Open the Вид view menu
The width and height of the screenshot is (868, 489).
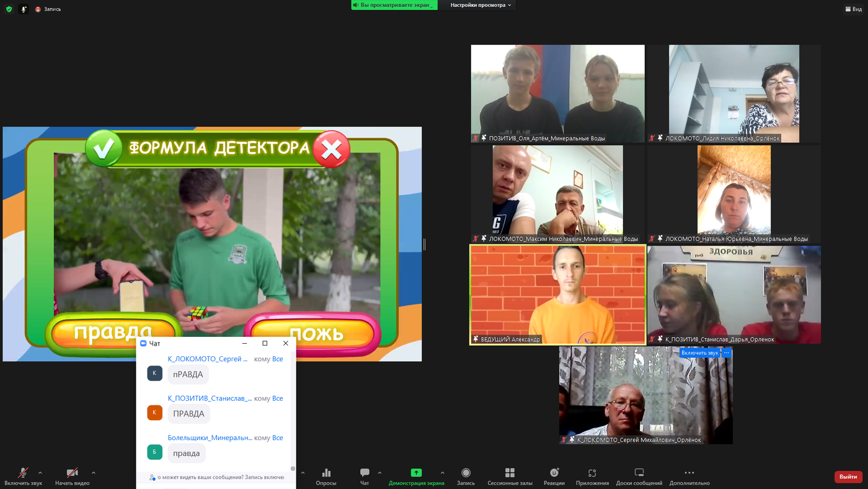pos(852,9)
